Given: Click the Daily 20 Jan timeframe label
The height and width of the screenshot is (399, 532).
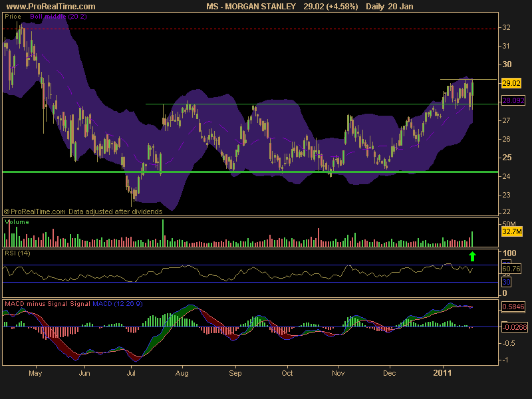Looking at the screenshot, I should (390, 7).
